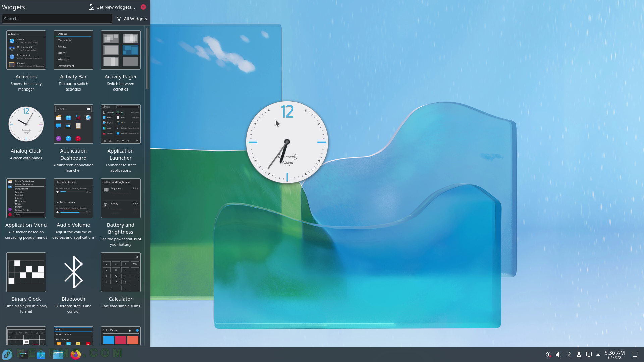The width and height of the screenshot is (644, 362).
Task: Open the Dolphin file manager
Action: [58, 355]
